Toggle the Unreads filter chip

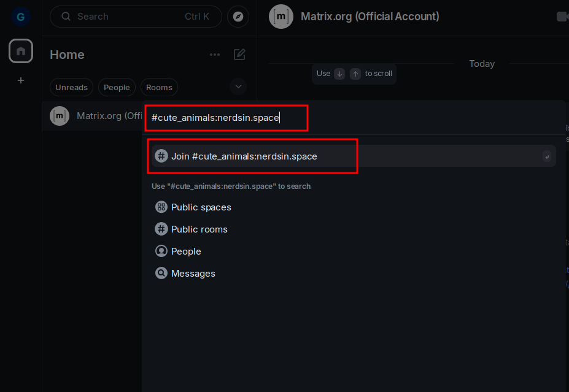click(71, 87)
